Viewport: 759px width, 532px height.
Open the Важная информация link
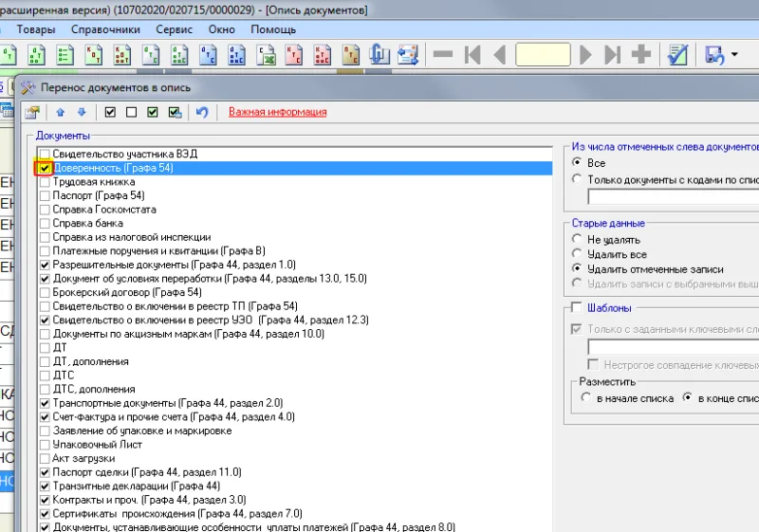coord(277,112)
